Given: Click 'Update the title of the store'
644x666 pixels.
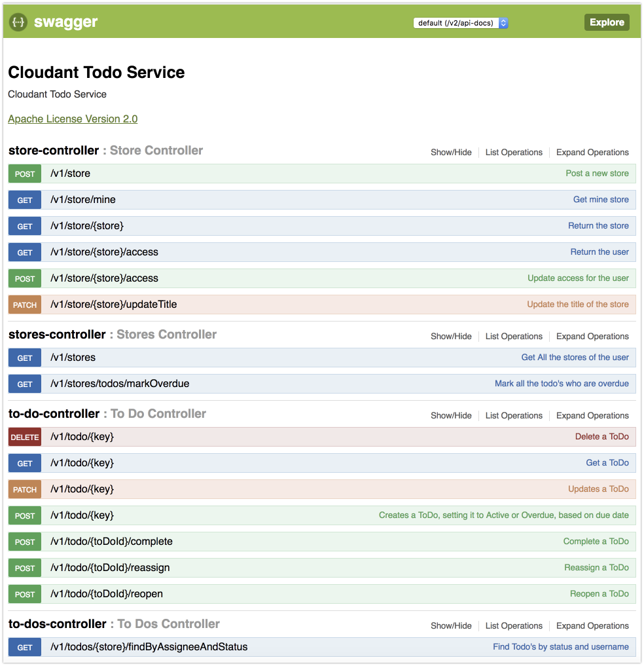Looking at the screenshot, I should coord(578,305).
